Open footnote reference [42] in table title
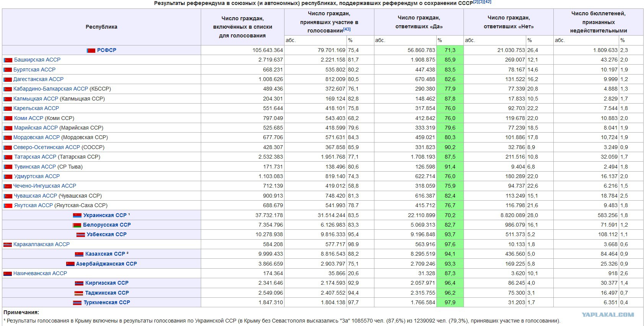This screenshot has width=644, height=326. [x=488, y=2]
